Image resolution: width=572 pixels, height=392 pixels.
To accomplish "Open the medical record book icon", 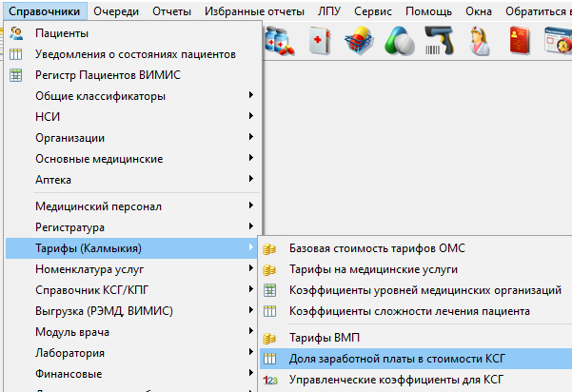I will pyautogui.click(x=320, y=41).
